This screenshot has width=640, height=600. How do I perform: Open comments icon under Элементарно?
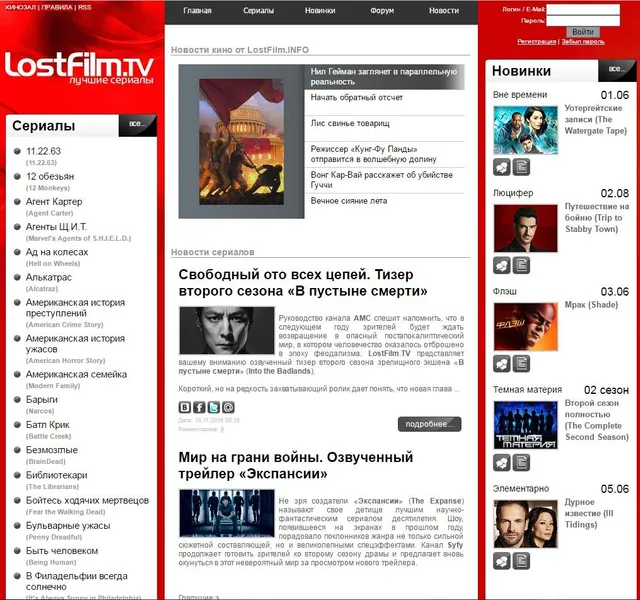502,561
